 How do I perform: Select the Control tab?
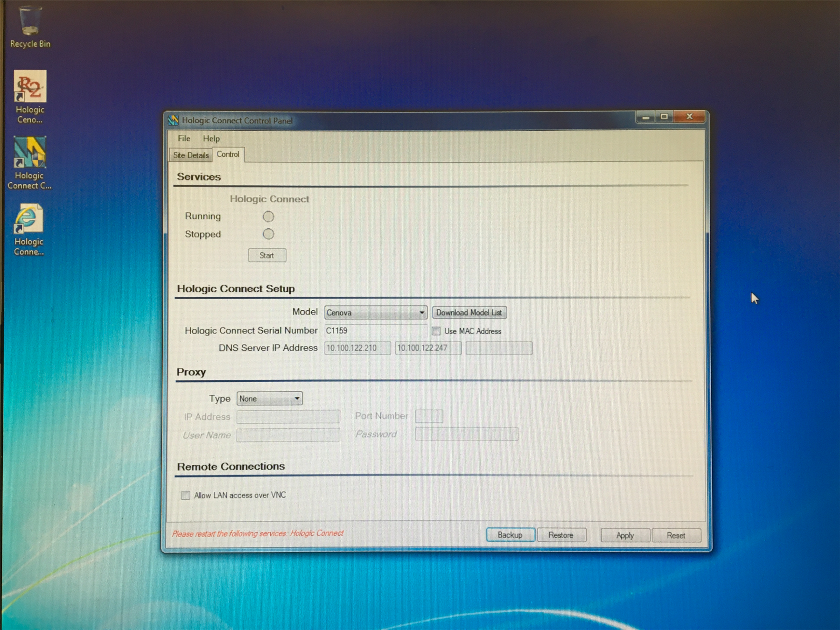coord(228,154)
